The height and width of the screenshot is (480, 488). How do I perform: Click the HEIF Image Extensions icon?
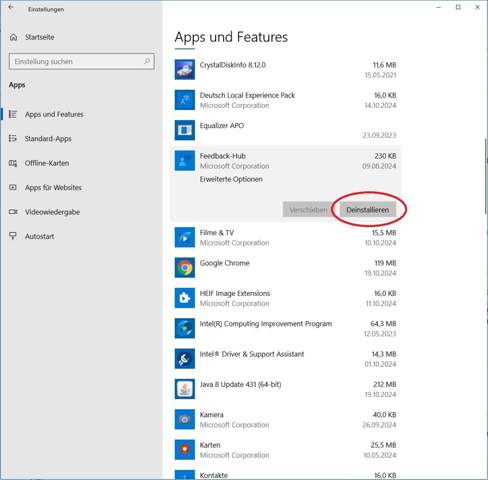point(185,298)
